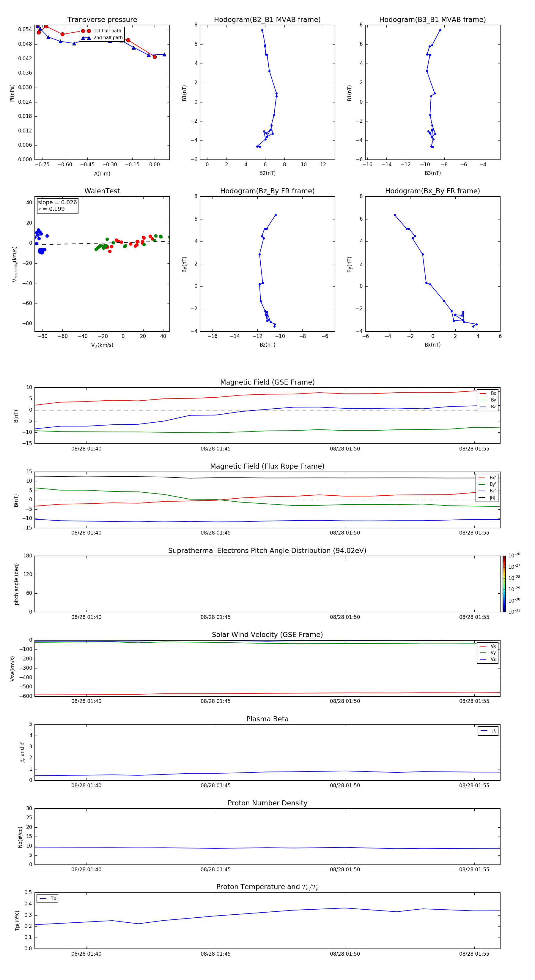Click the 'B3(nT)' x-axis label
Viewport: 535px width, 980px height.
432,173
